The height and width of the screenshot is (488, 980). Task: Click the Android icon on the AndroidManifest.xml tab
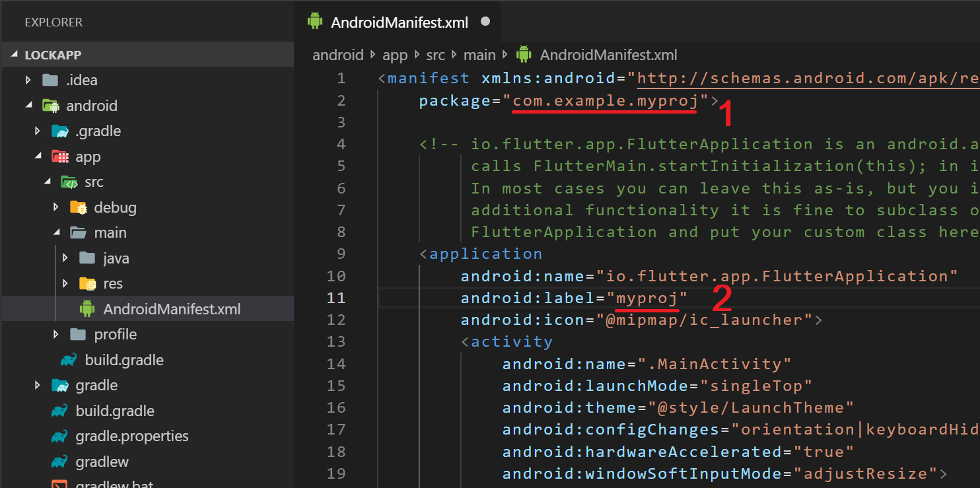point(315,21)
